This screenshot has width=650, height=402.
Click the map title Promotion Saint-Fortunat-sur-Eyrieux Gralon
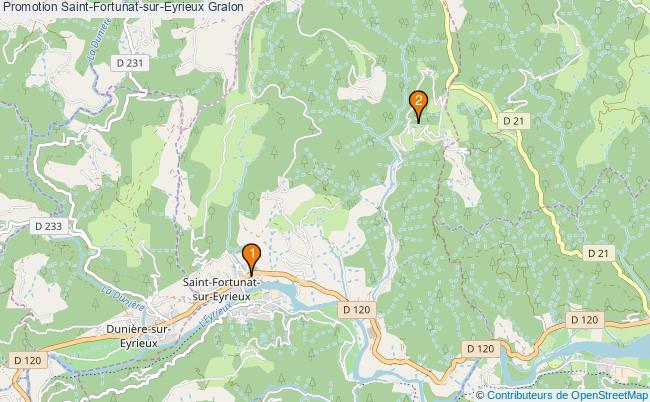(122, 7)
